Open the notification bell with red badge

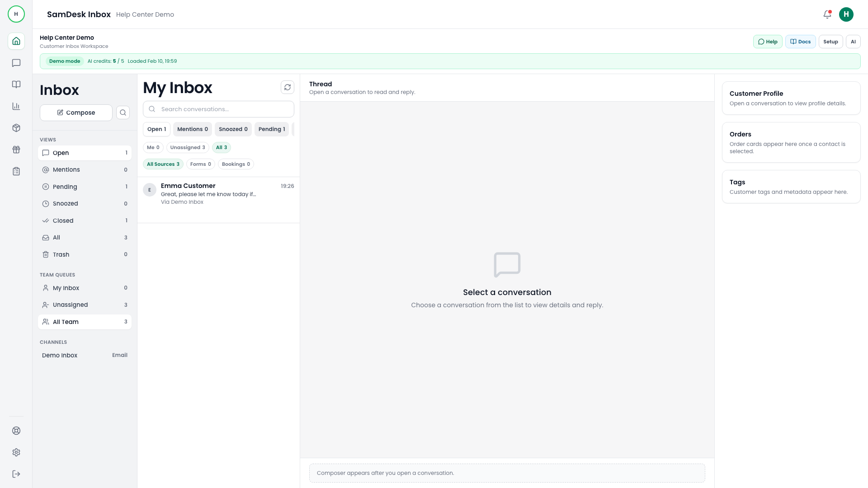coord(827,14)
